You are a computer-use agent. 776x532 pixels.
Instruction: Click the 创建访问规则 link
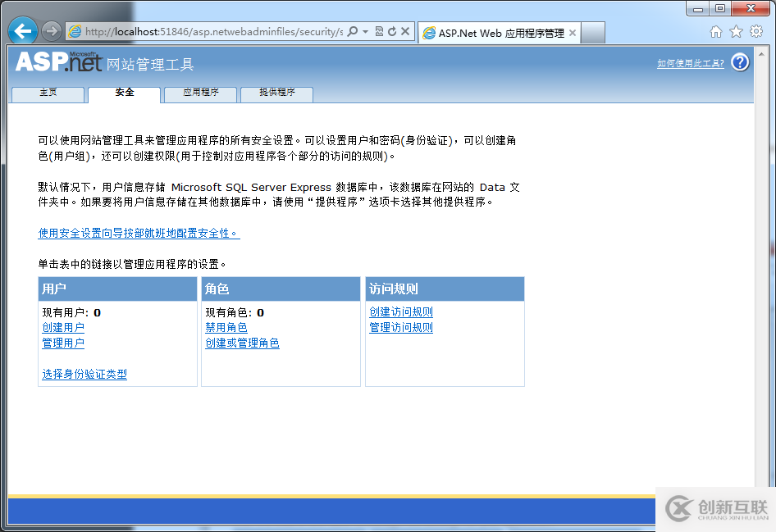[x=401, y=312]
